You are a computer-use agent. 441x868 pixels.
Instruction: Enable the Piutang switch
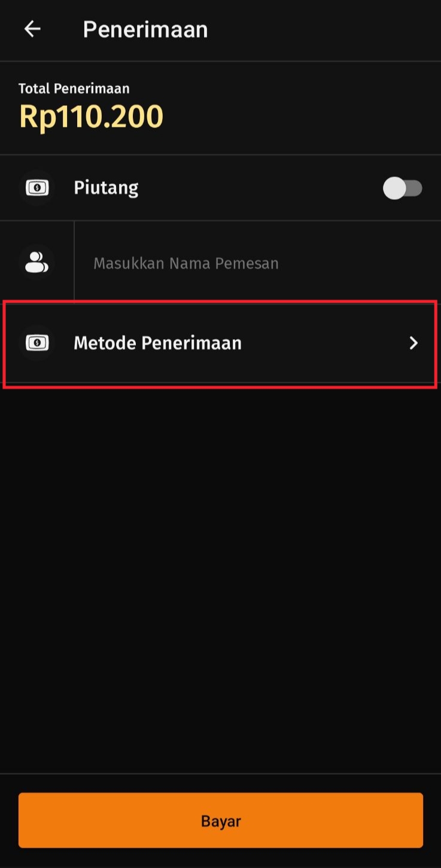403,188
